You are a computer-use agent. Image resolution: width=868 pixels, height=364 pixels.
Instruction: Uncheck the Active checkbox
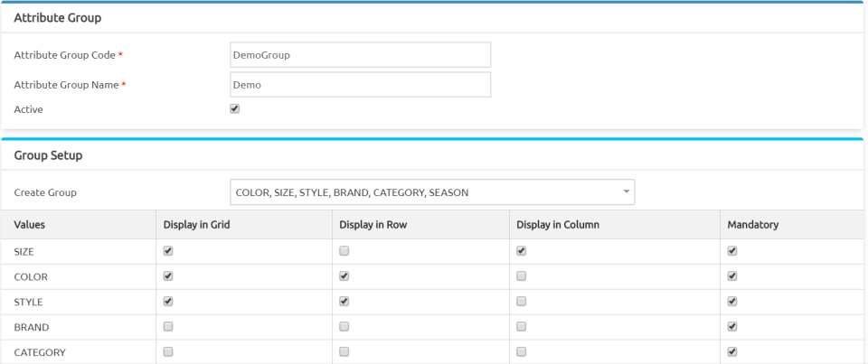coord(235,108)
